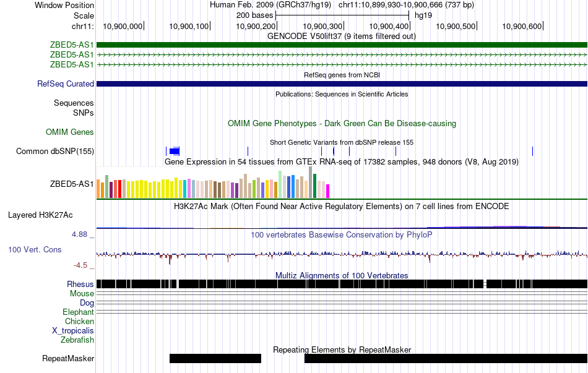This screenshot has height=373, width=588.
Task: Open the Multiz Alignments of 100 Vertebrates title
Action: click(x=342, y=275)
